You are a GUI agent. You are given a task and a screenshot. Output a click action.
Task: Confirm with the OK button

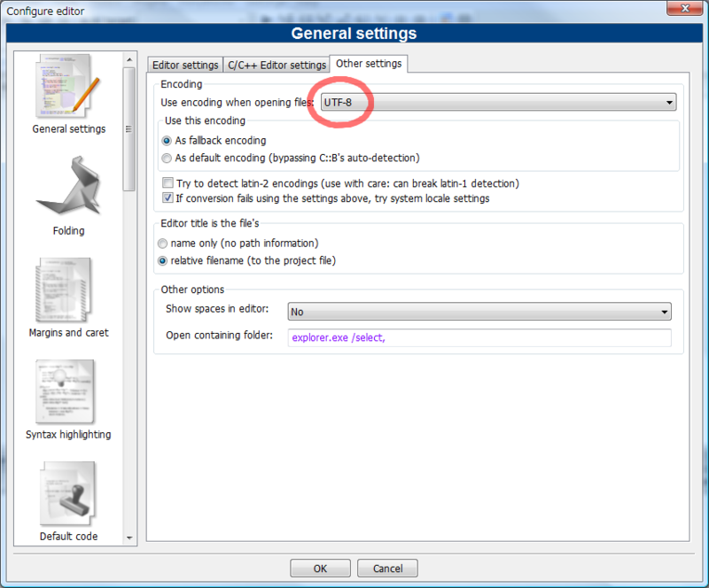tap(320, 569)
